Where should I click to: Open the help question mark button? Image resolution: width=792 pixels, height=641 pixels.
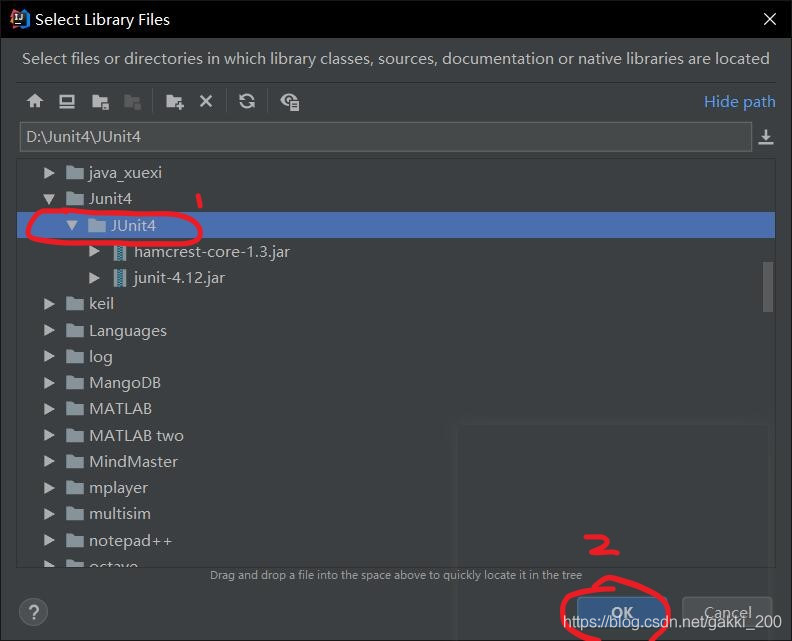[33, 612]
